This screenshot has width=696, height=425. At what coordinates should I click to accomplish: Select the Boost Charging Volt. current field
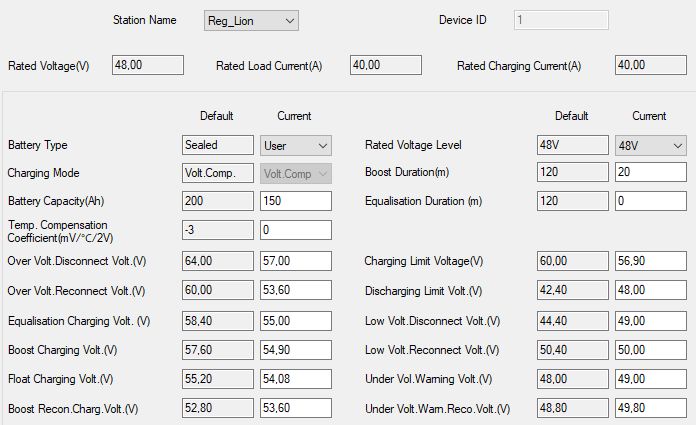295,350
